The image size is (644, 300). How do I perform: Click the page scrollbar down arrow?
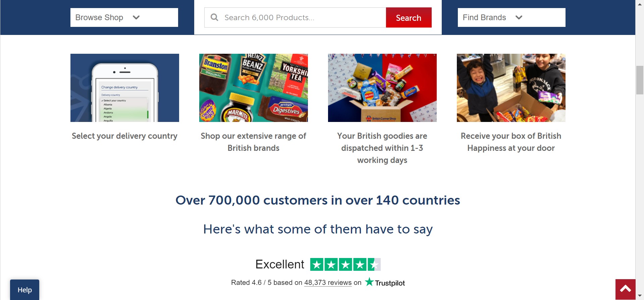click(x=640, y=296)
